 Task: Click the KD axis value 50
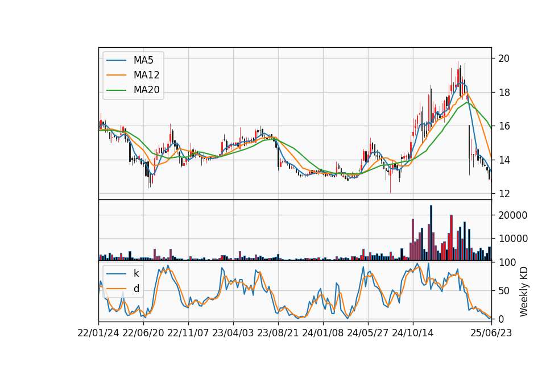pos(504,291)
